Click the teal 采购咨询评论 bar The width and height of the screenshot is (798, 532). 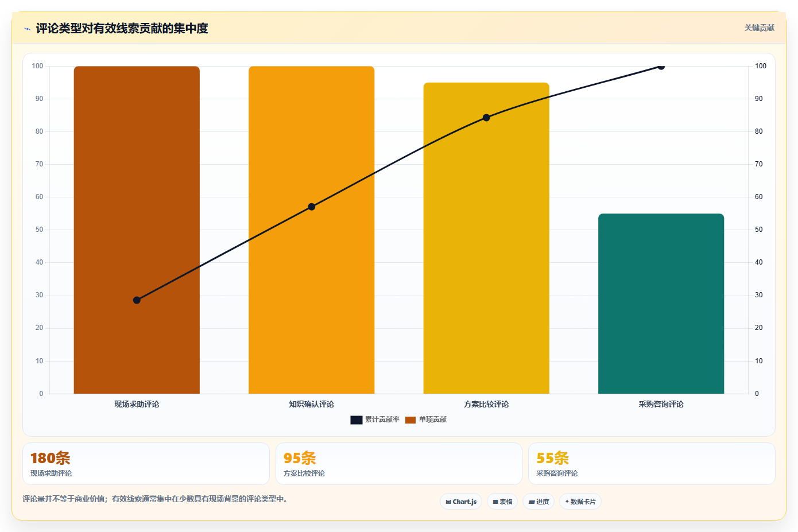(661, 304)
